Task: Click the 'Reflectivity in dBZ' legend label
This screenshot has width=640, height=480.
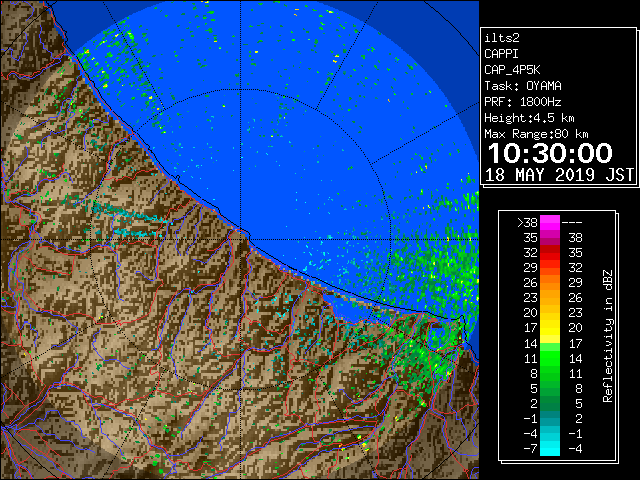Action: 608,336
